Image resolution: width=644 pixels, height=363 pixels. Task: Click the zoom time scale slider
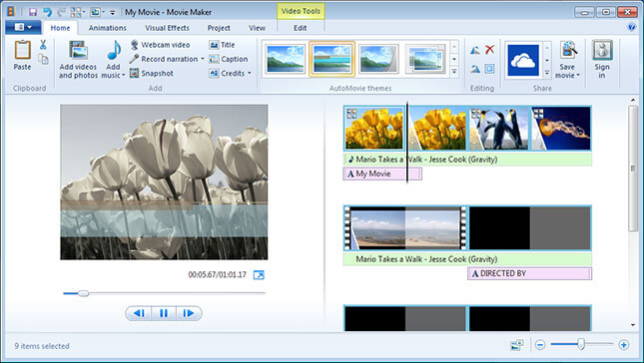tap(581, 344)
